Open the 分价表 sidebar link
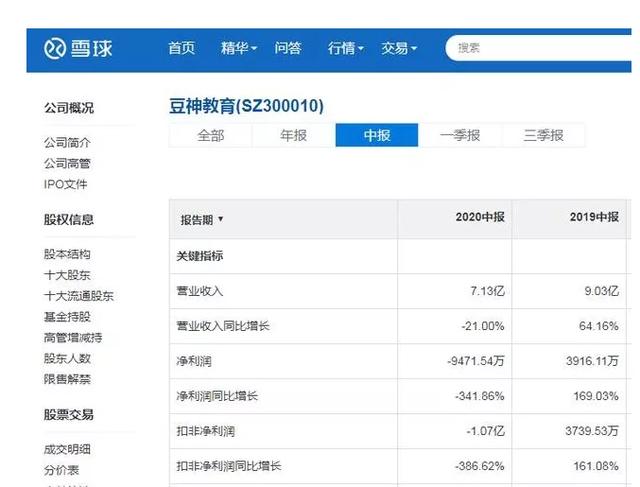This screenshot has height=487, width=640. (62, 470)
